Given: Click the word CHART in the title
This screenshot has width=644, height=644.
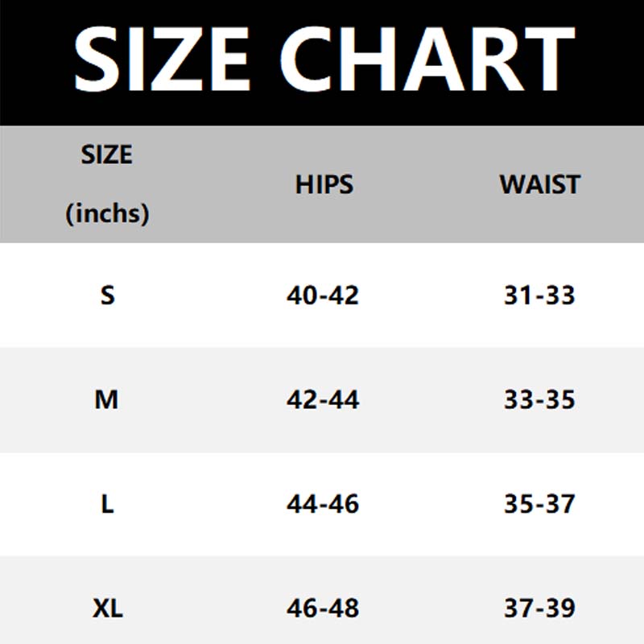Looking at the screenshot, I should [427, 59].
